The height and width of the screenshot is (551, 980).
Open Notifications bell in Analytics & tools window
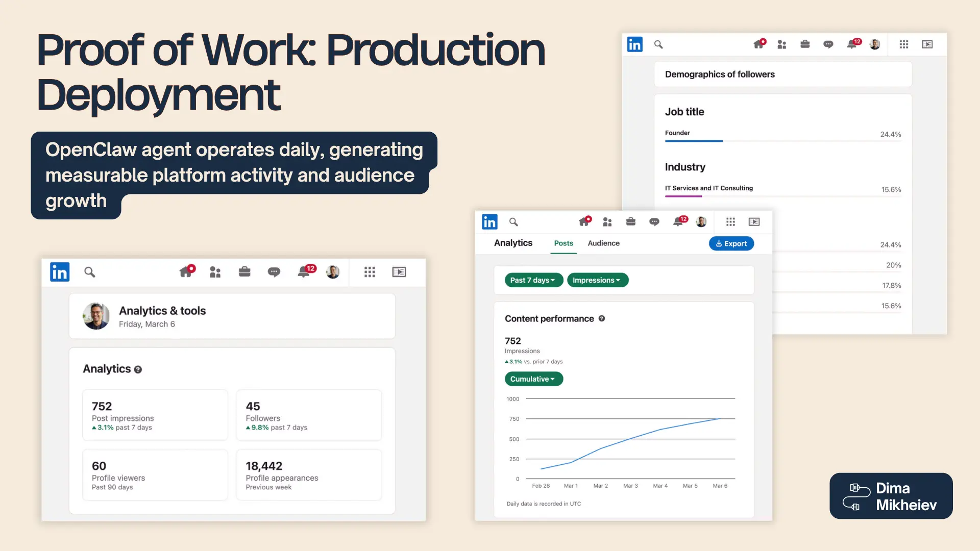coord(305,271)
